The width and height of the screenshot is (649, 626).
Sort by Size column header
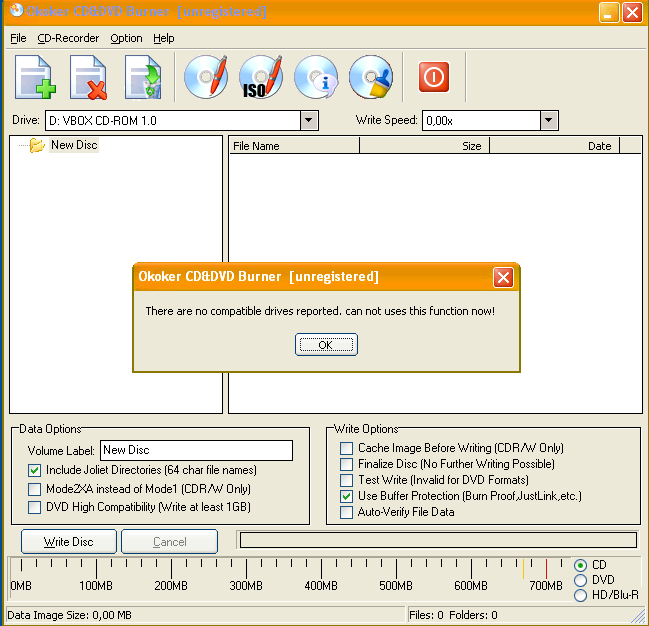425,146
